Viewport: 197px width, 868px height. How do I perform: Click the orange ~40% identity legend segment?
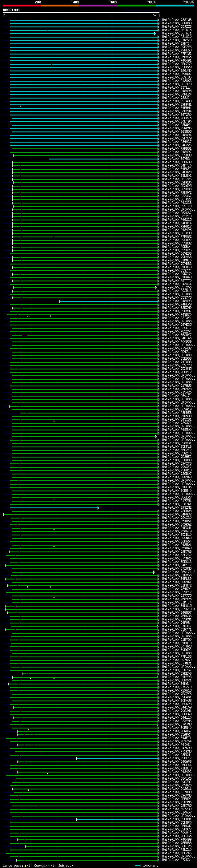(60, 6)
